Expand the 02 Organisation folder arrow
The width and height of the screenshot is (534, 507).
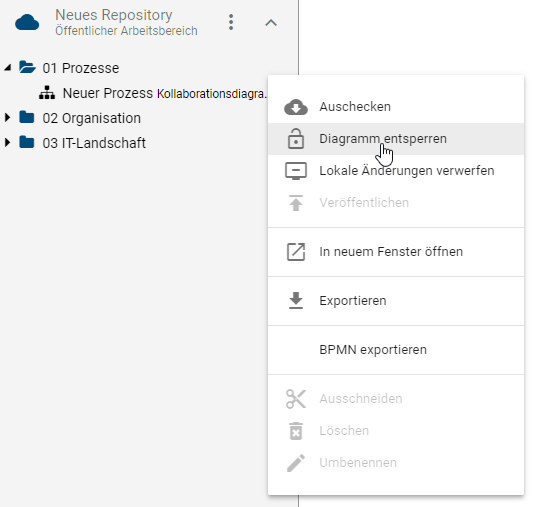point(7,117)
